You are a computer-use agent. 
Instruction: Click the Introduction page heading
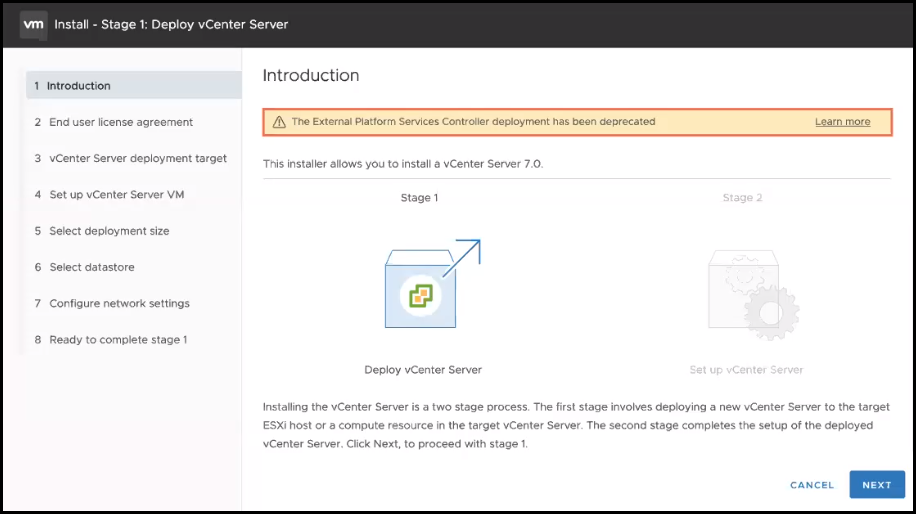[311, 75]
